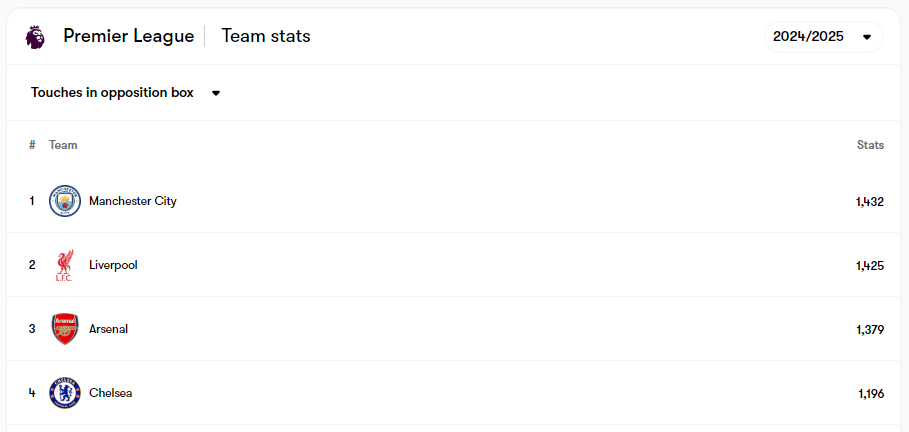The width and height of the screenshot is (909, 432).
Task: Click the Arsenal club crest
Action: point(65,329)
